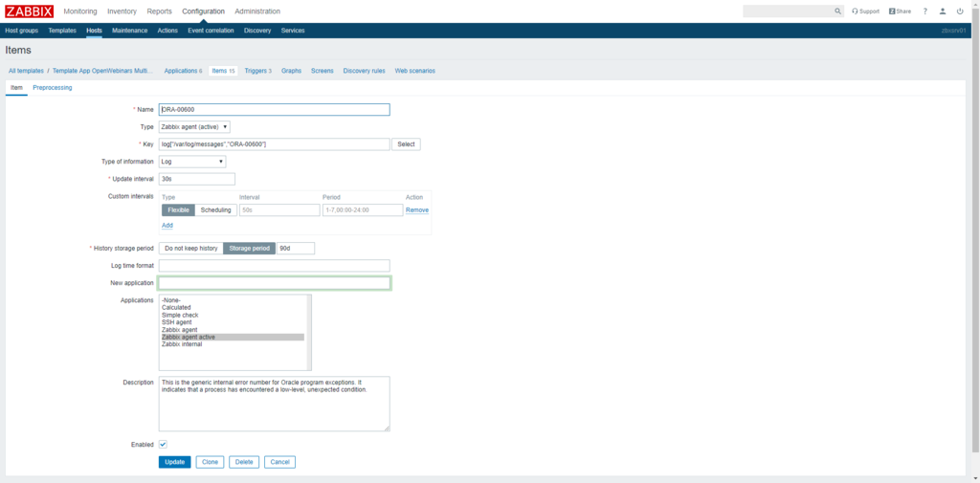
Task: Remove the custom interval row
Action: [416, 209]
